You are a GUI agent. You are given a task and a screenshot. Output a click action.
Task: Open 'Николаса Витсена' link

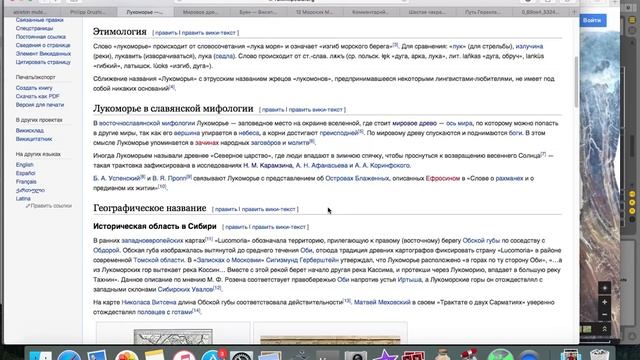(x=149, y=302)
